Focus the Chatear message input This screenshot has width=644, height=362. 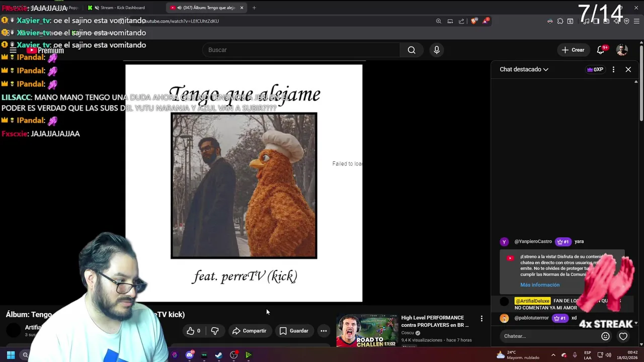click(549, 336)
